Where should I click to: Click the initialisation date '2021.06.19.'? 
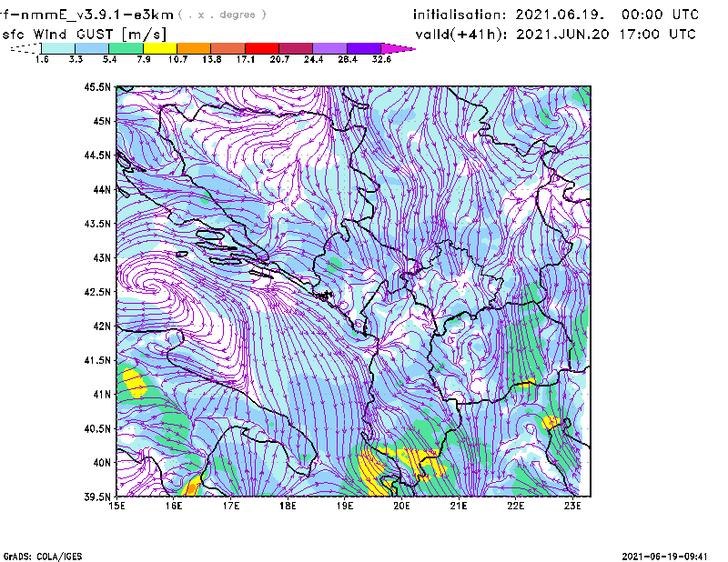(x=560, y=15)
